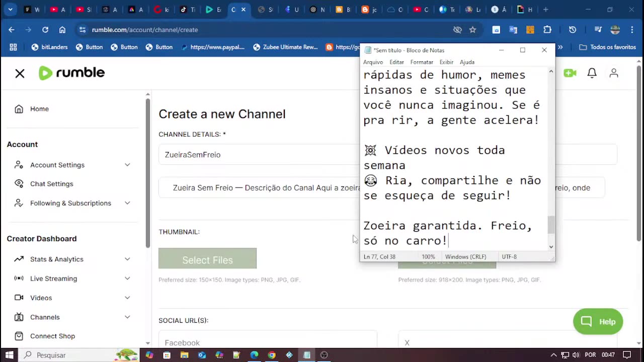Reload the Rumble page
The image size is (644, 362).
(x=45, y=30)
